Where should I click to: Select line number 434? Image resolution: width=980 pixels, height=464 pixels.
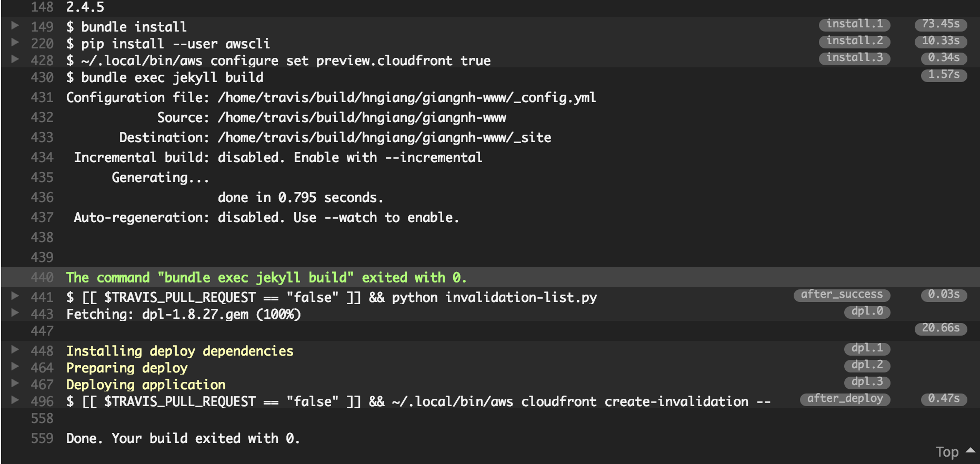pyautogui.click(x=42, y=157)
